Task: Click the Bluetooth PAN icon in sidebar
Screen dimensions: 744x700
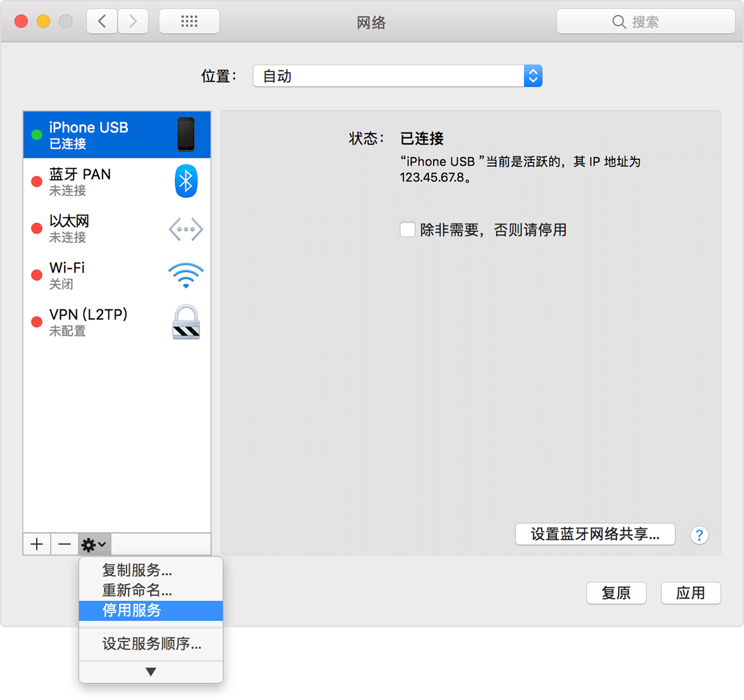Action: tap(186, 181)
